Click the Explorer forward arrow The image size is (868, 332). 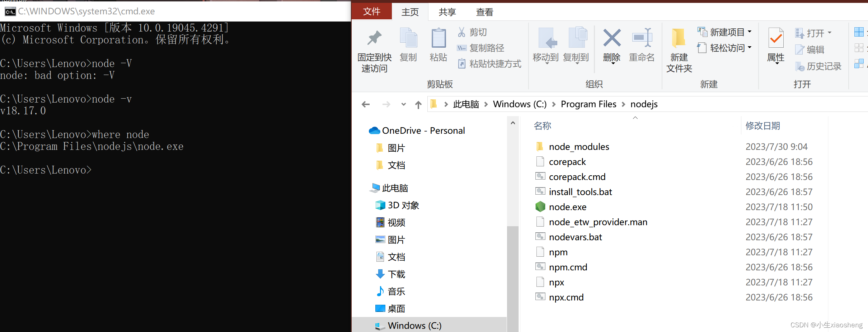pyautogui.click(x=386, y=104)
